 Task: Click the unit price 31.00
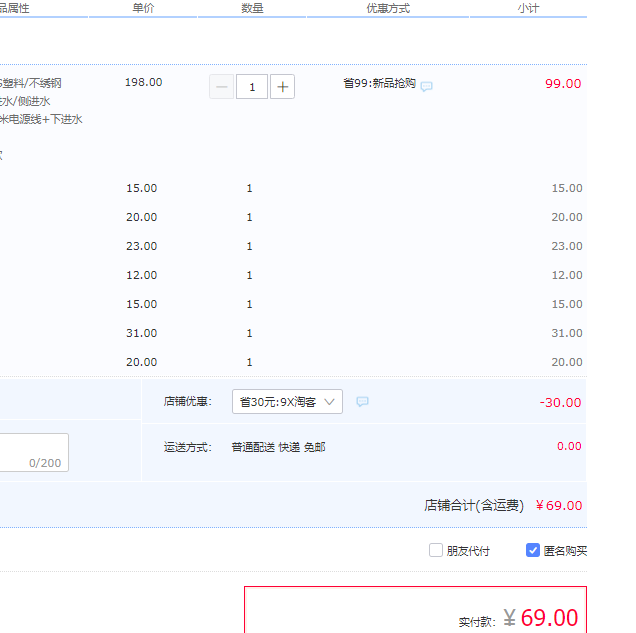[142, 333]
